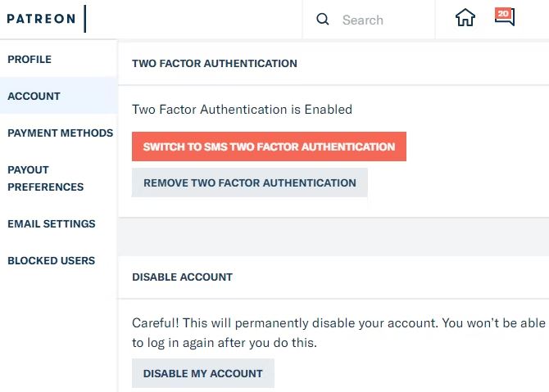This screenshot has width=549, height=392.
Task: Open the Profile settings section
Action: pyautogui.click(x=29, y=59)
